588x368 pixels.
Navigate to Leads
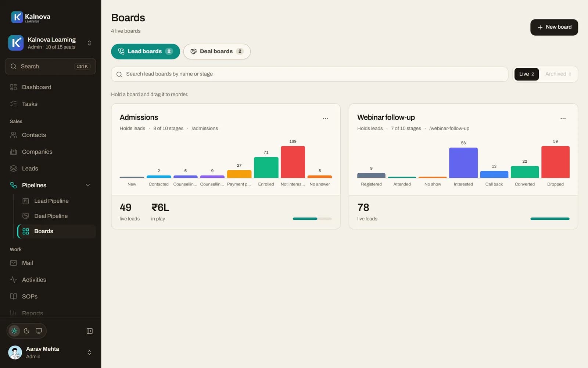50,169
